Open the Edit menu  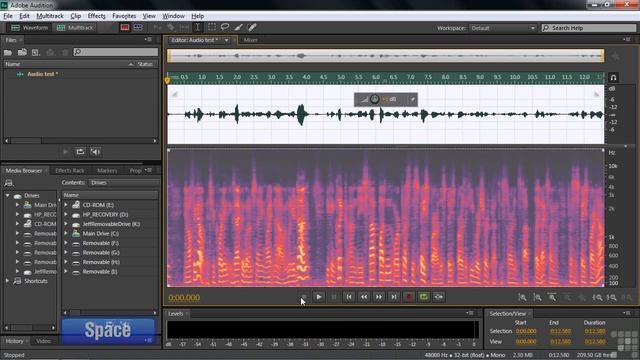(24, 16)
